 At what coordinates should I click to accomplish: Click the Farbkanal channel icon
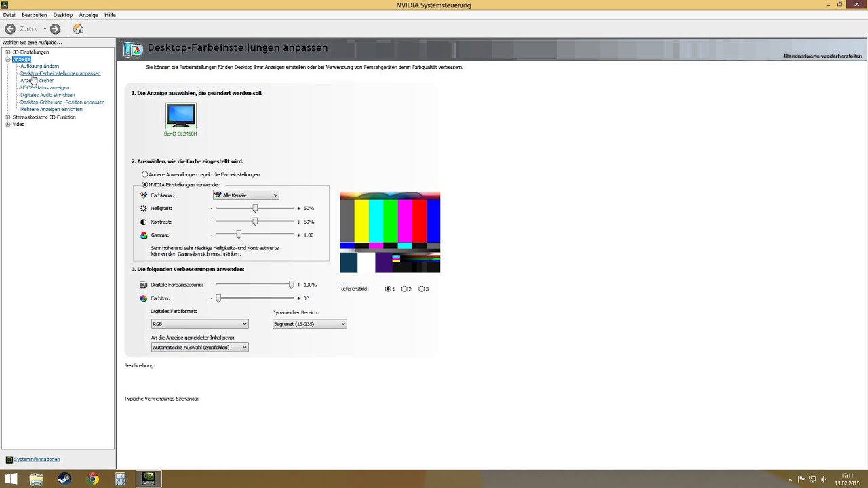tap(143, 195)
